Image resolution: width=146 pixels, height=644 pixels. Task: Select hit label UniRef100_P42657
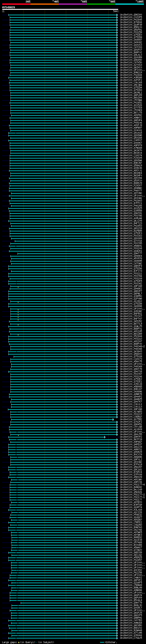[131, 560]
